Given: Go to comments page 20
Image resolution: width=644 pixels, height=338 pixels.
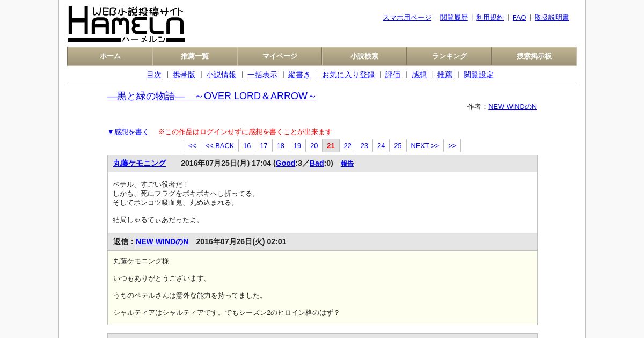Looking at the screenshot, I should coord(314,146).
